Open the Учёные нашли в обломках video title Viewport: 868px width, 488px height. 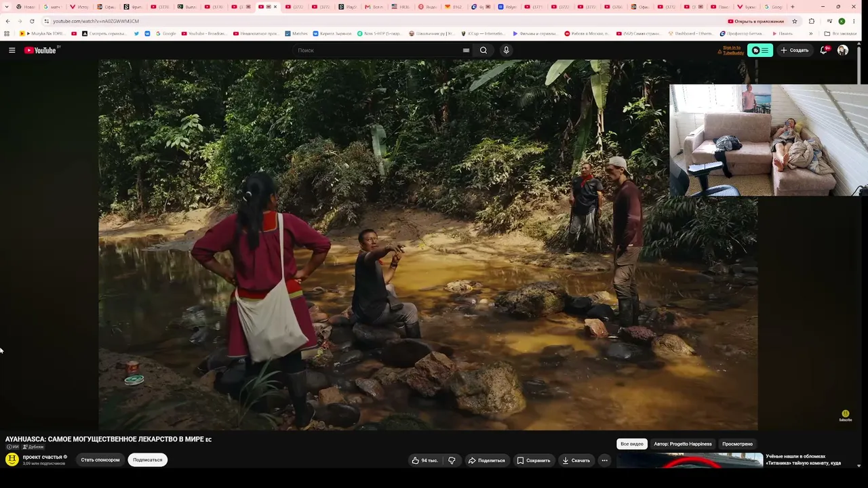(804, 460)
